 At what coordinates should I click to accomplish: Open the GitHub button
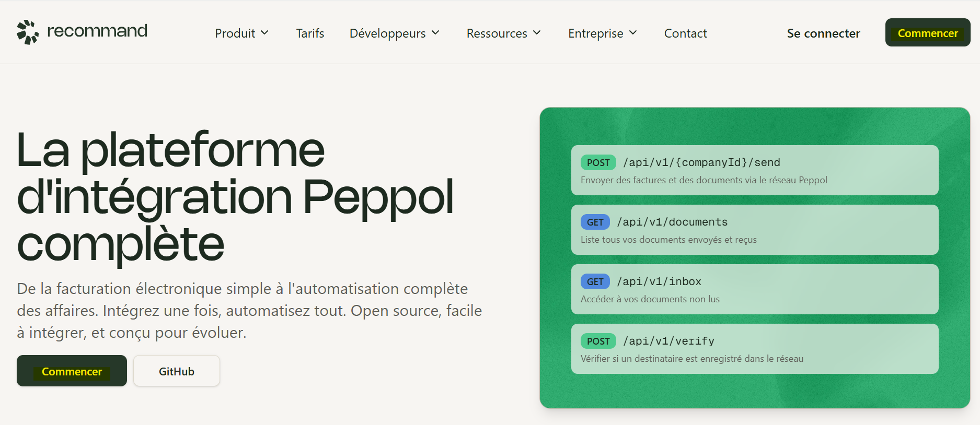177,371
